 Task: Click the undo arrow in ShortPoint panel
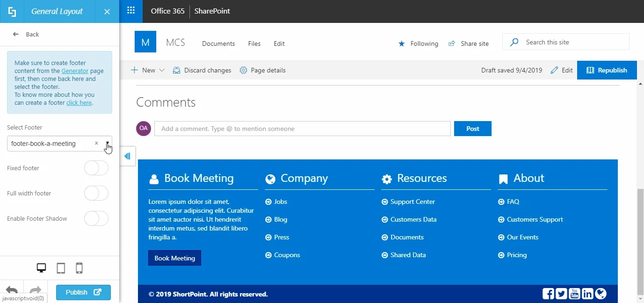pyautogui.click(x=11, y=290)
